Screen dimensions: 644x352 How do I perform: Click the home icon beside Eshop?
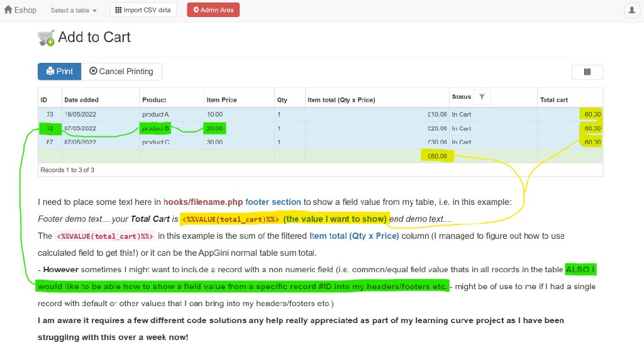[x=8, y=9]
